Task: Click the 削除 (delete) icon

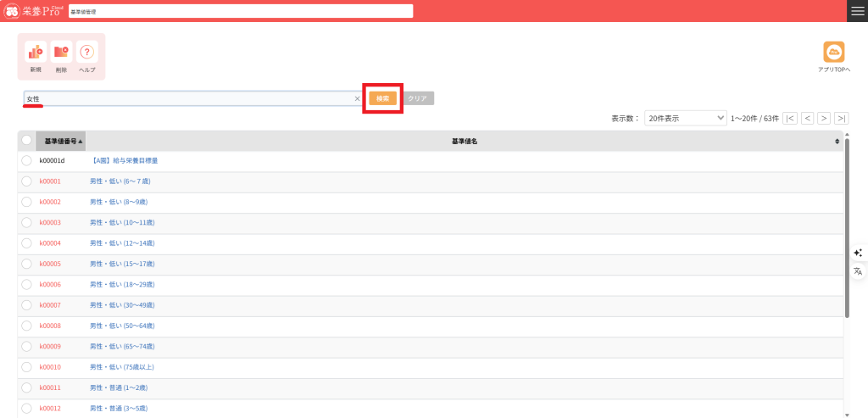Action: point(61,53)
